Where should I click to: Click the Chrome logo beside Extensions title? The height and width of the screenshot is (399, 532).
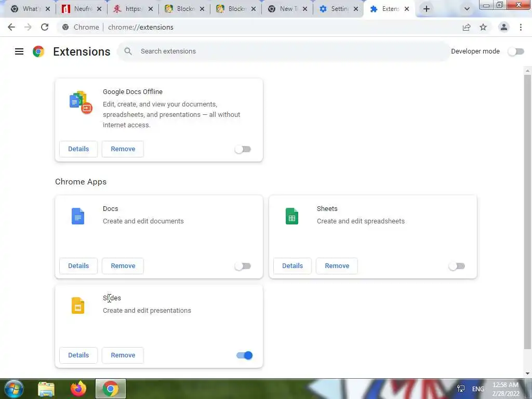38,51
